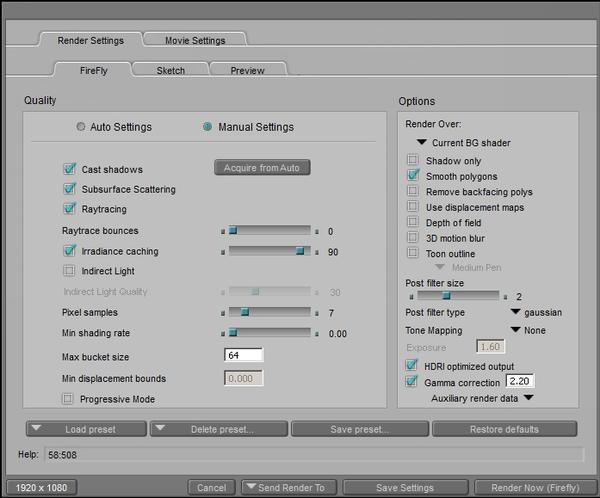The image size is (600, 498).
Task: Open the Load preset dropdown
Action: coord(86,429)
